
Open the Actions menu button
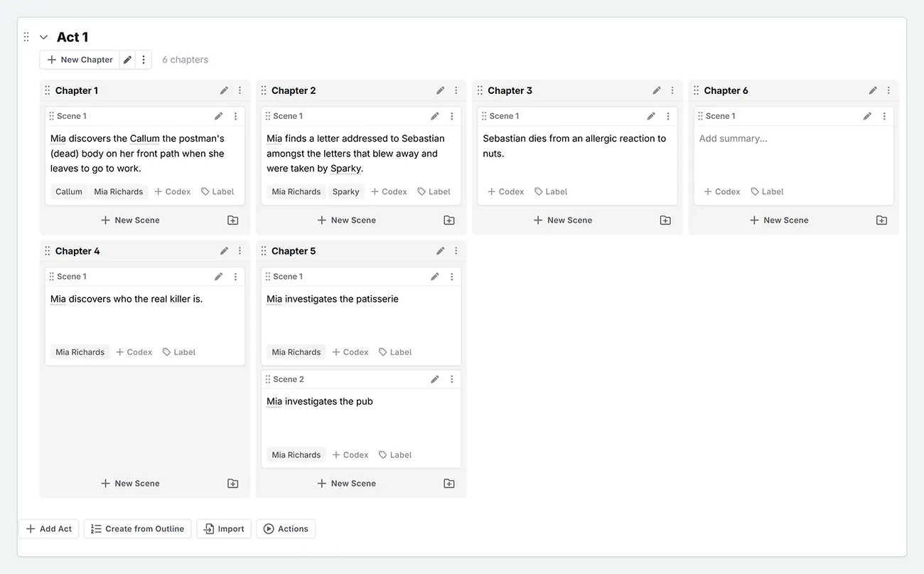[x=286, y=528]
